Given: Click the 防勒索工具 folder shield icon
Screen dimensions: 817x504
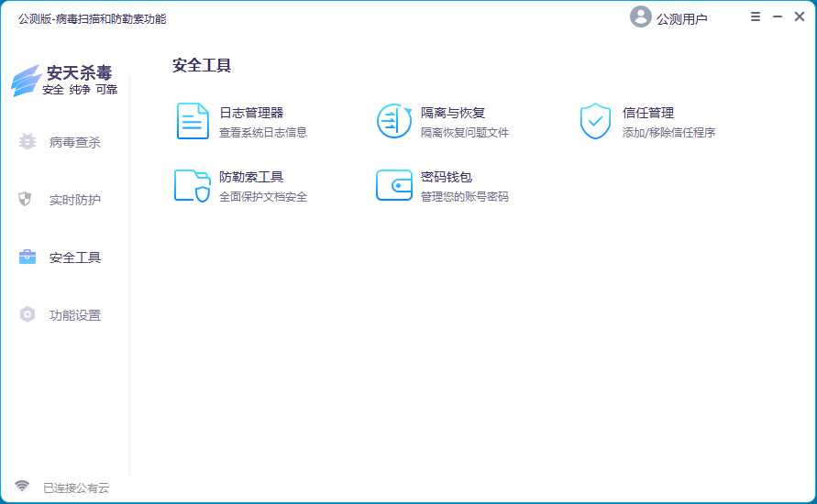Looking at the screenshot, I should [193, 185].
